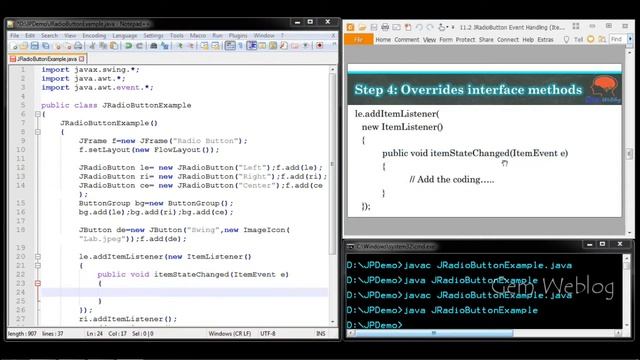640x360 pixels.
Task: Open the Foxit Find box dropdown arrow
Action: pos(631,39)
